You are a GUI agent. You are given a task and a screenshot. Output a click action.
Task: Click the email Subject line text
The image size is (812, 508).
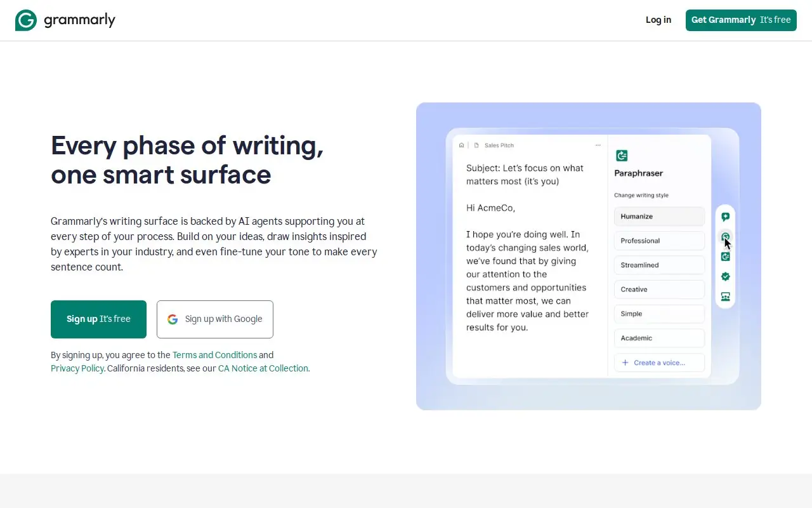tap(525, 175)
